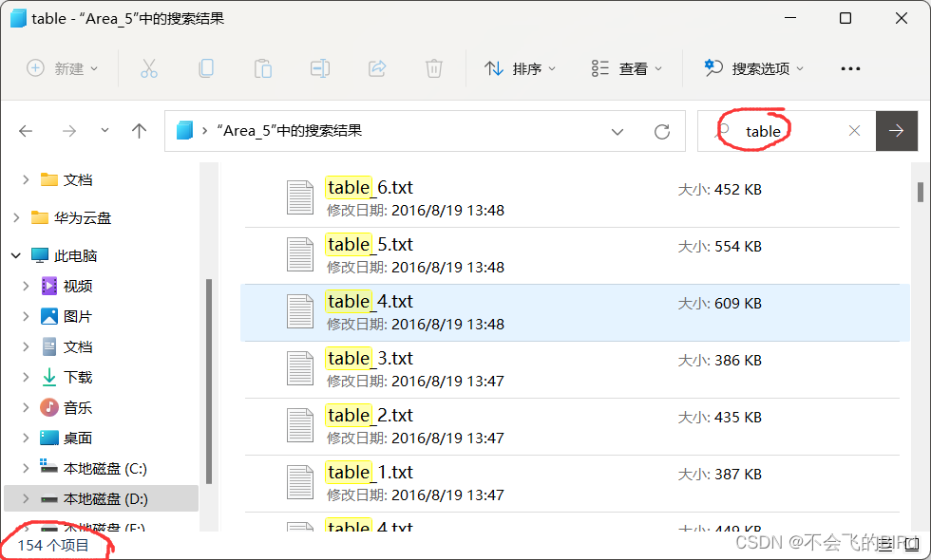Open the 新建 (New) menu
931x560 pixels.
pyautogui.click(x=63, y=68)
